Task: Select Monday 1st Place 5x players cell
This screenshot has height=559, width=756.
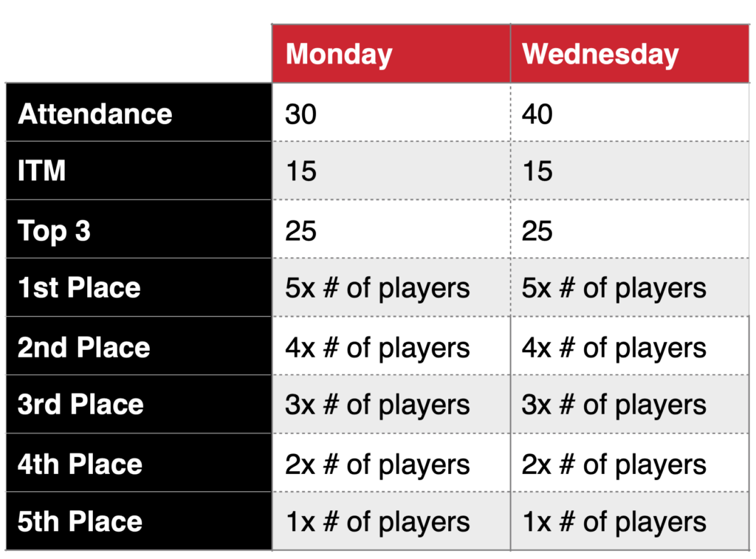Action: pos(391,287)
